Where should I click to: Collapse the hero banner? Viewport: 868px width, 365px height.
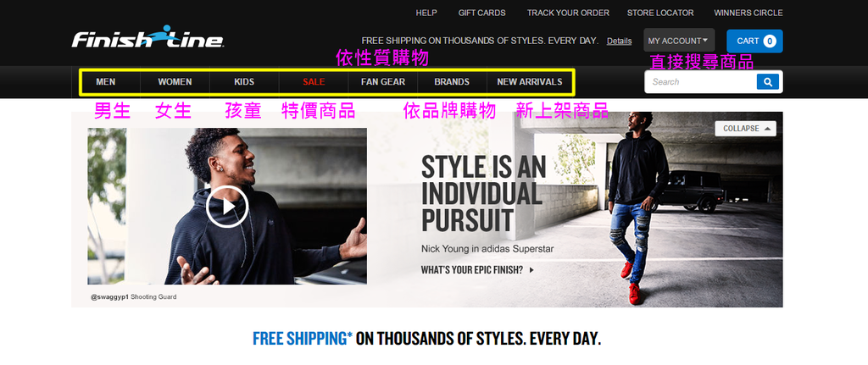click(x=745, y=129)
